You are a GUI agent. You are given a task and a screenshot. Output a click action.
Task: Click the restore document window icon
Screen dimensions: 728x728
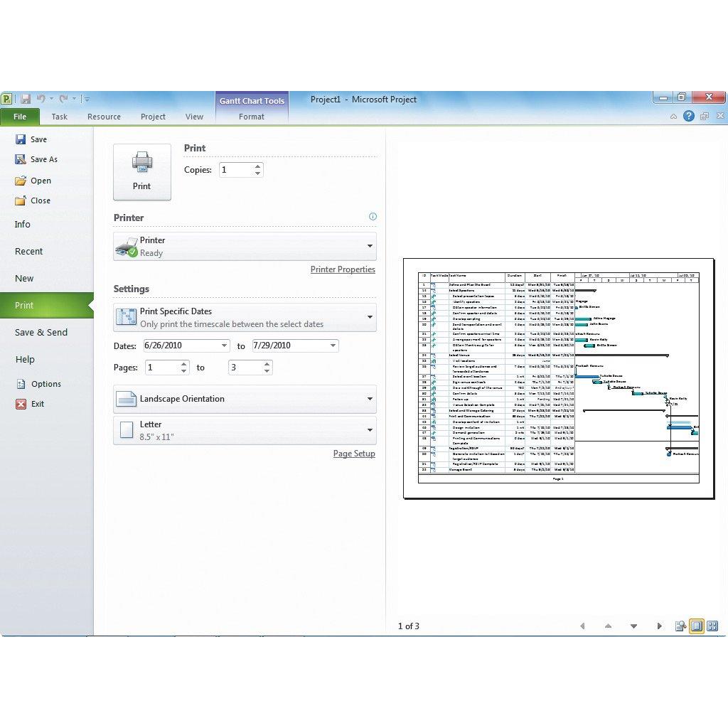tap(705, 117)
